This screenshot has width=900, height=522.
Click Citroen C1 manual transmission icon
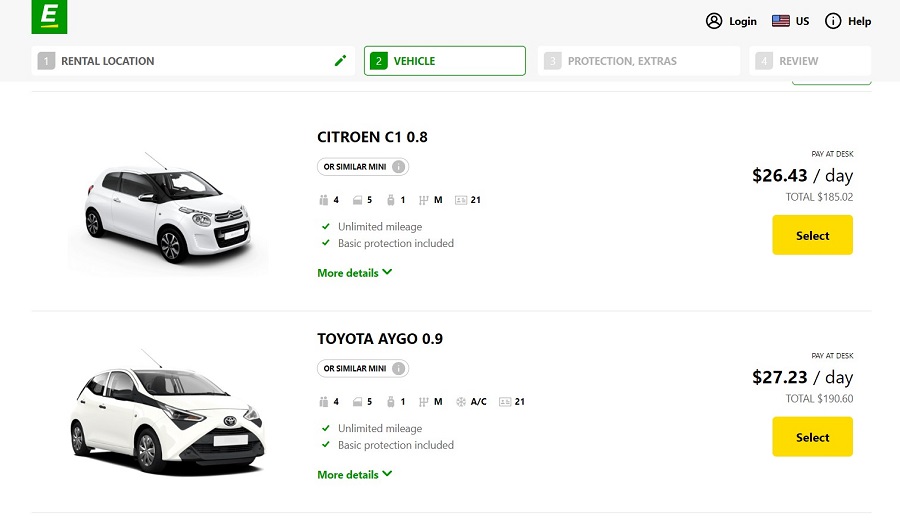[424, 200]
